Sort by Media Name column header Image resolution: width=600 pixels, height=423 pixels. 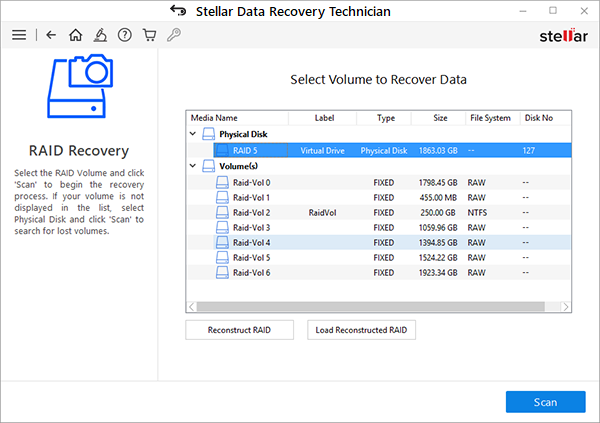[x=237, y=118]
